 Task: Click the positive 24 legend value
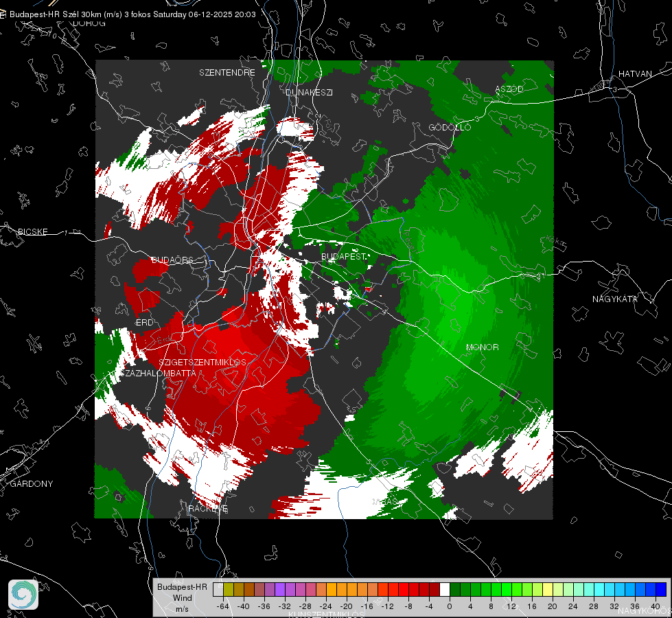point(572,606)
